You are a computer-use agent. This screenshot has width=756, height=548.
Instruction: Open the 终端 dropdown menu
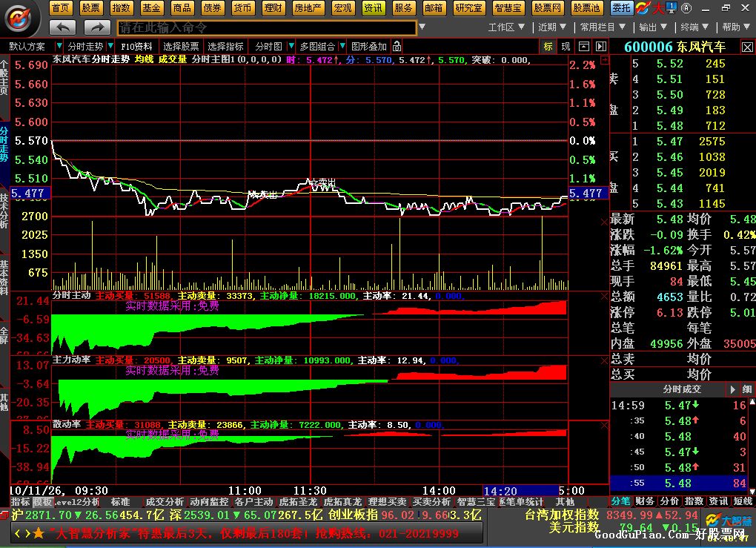694,27
